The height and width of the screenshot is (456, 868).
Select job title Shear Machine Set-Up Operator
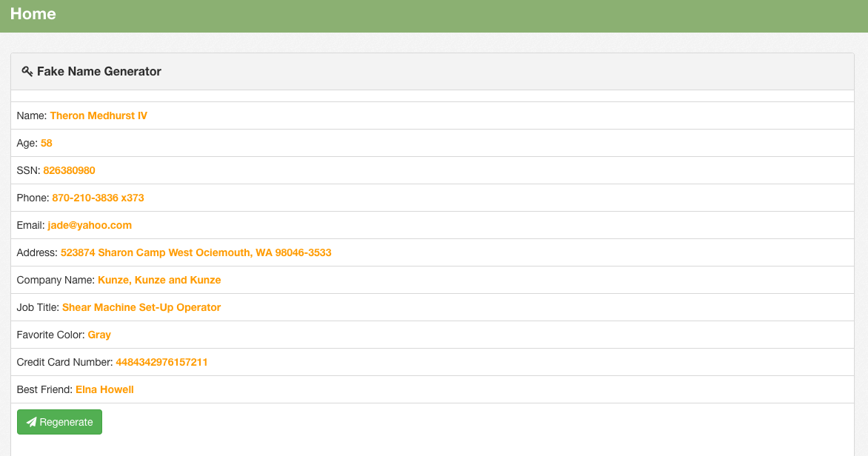(141, 307)
